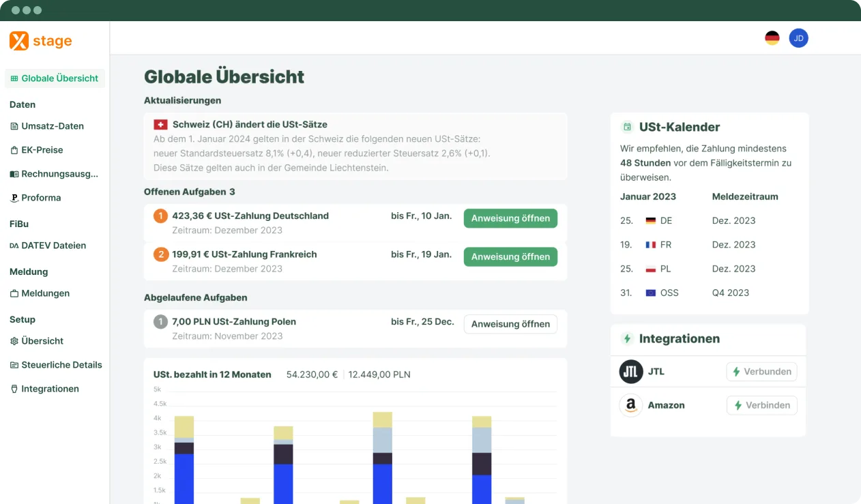Click '423,36 € USt-Zahlung Deutschland' text
861x504 pixels.
(250, 216)
